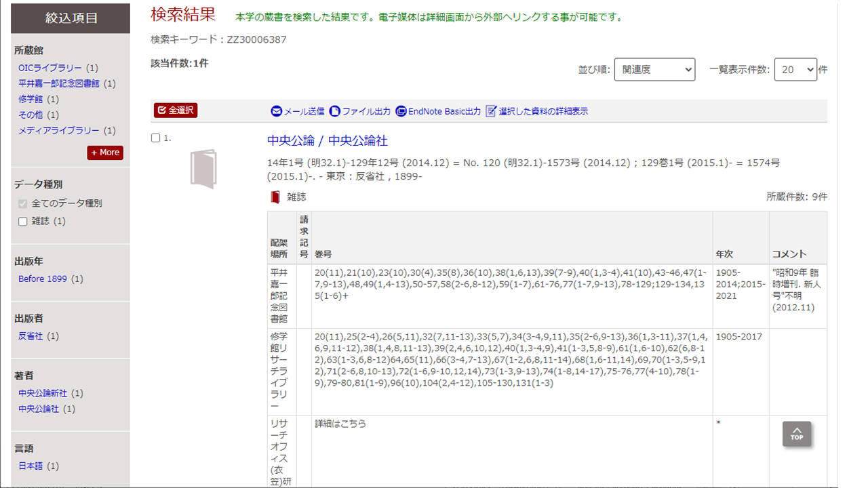The height and width of the screenshot is (488, 868).
Task: Click the 所蔵件数: 9件 text
Action: point(797,197)
